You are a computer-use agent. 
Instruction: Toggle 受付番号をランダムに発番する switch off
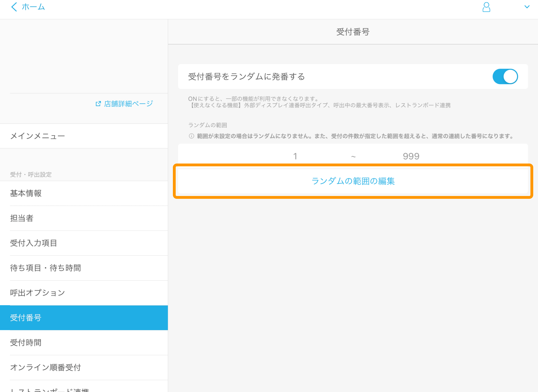(505, 76)
